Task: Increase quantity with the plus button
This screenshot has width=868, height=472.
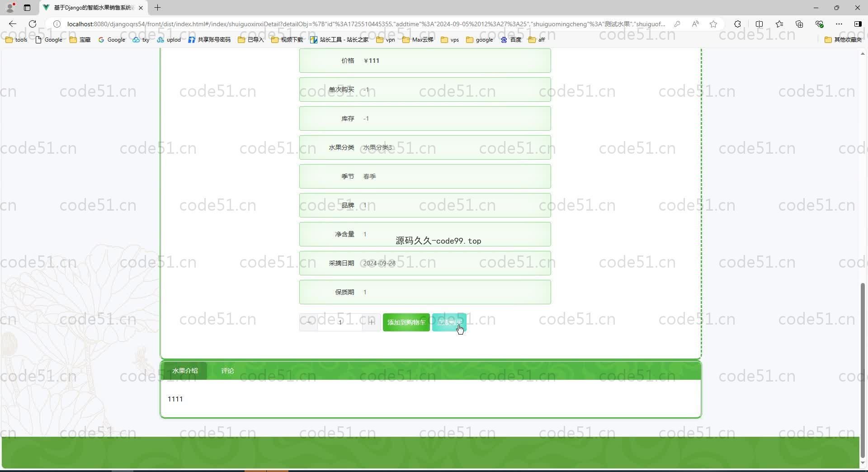Action: point(372,322)
